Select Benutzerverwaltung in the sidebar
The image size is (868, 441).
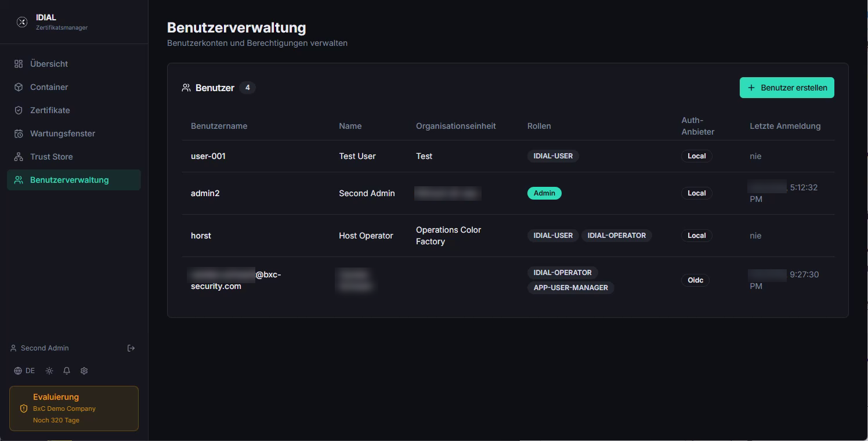[74, 180]
